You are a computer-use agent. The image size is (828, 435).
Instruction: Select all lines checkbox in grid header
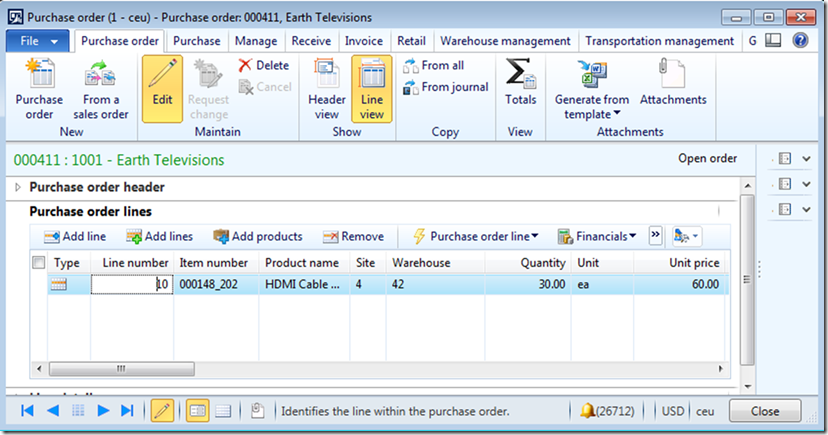coord(39,263)
